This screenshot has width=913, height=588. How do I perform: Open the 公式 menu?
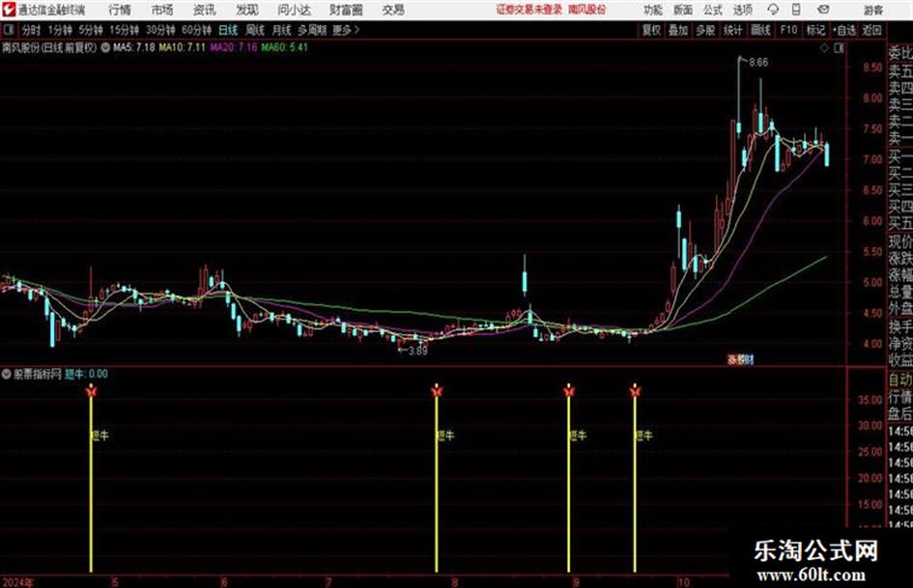tap(713, 10)
